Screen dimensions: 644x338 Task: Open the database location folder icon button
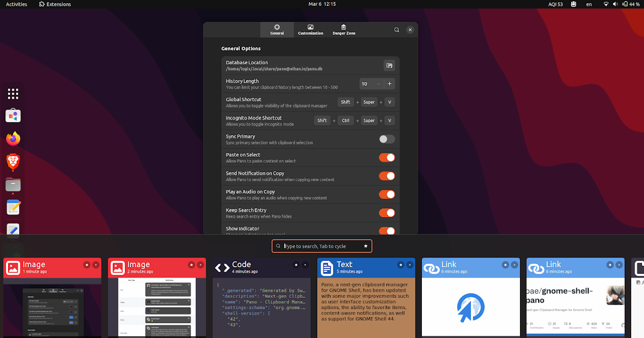tap(390, 65)
